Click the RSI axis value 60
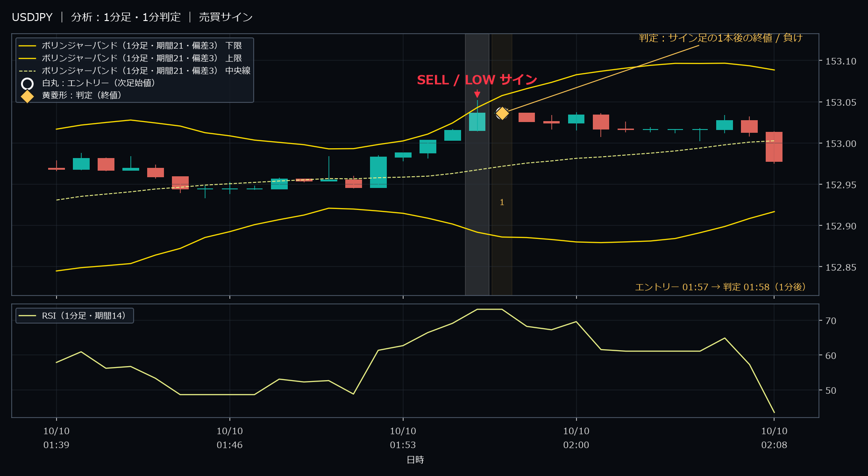This screenshot has height=476, width=868. pyautogui.click(x=831, y=356)
